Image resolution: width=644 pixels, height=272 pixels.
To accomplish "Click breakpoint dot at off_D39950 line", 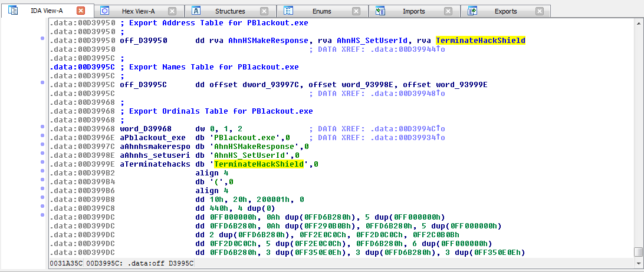I will click(x=42, y=39).
